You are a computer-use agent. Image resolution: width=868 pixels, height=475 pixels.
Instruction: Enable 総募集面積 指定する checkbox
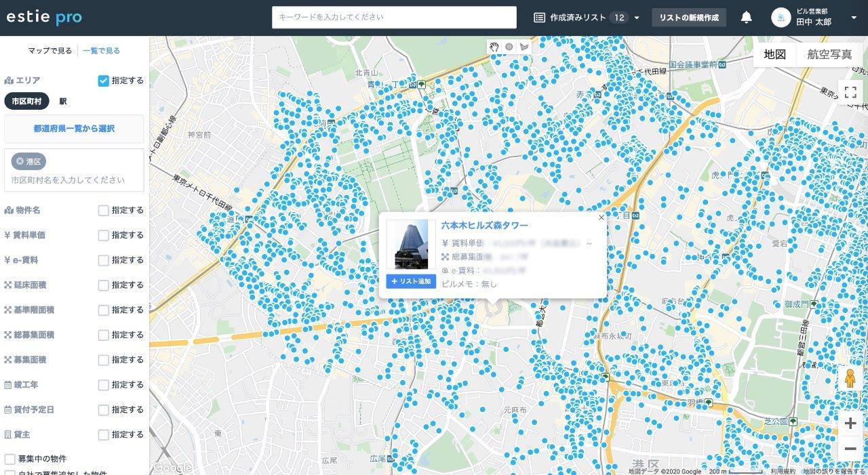click(103, 335)
